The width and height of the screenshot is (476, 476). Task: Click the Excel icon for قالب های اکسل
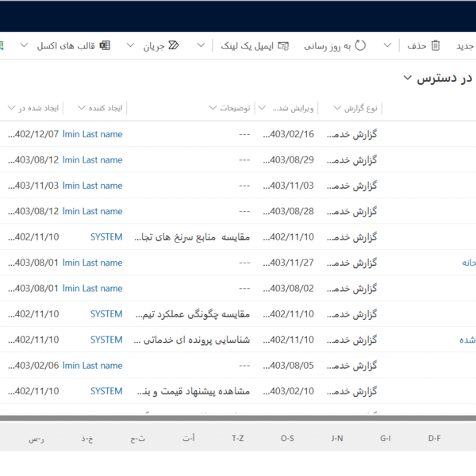tap(104, 46)
